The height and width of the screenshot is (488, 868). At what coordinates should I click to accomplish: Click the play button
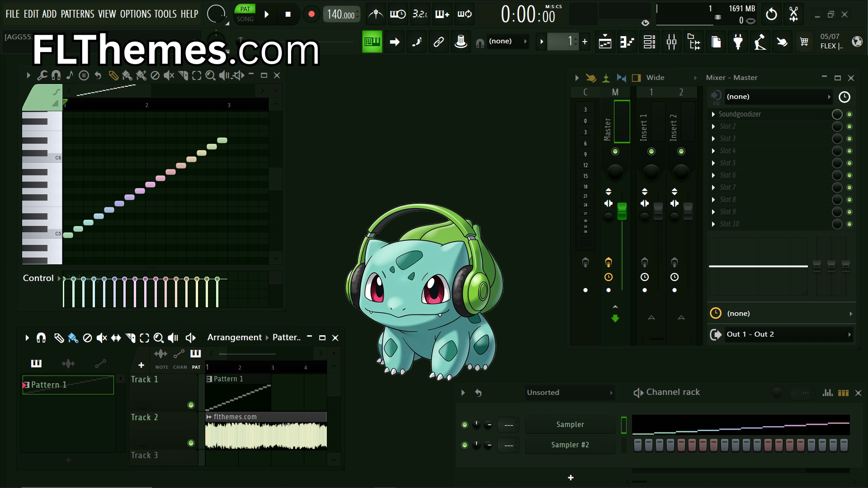[x=267, y=14]
